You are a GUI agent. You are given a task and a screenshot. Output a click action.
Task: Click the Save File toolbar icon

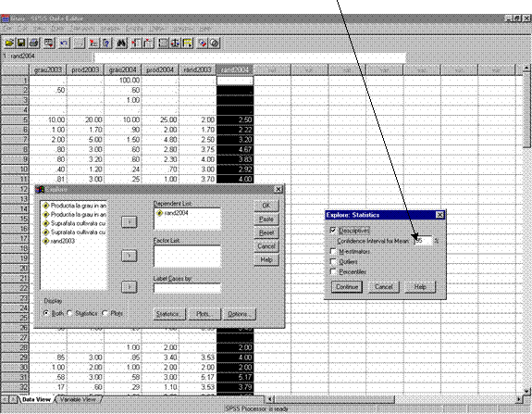21,44
